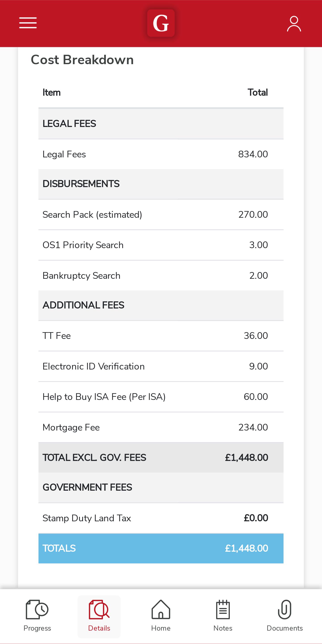Open the hamburger menu
This screenshot has height=644, width=322.
28,23
